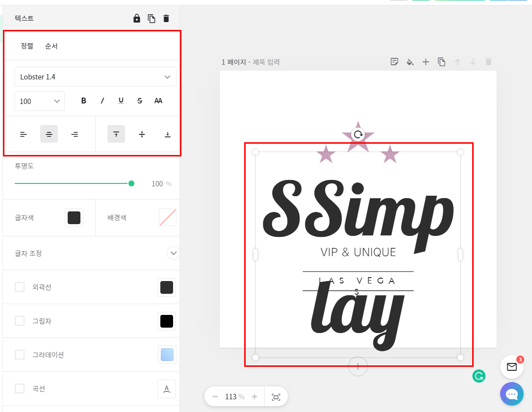Set vertical alignment to top
The height and width of the screenshot is (412, 532).
(x=116, y=134)
